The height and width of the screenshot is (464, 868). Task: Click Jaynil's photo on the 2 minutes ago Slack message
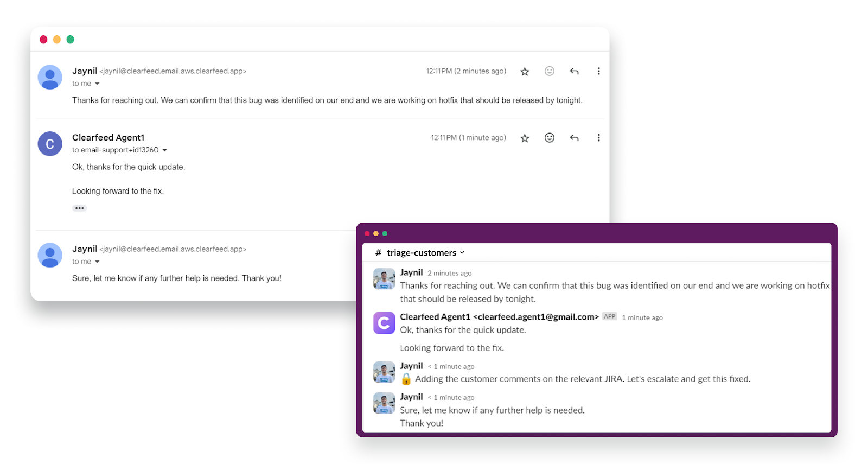[384, 278]
